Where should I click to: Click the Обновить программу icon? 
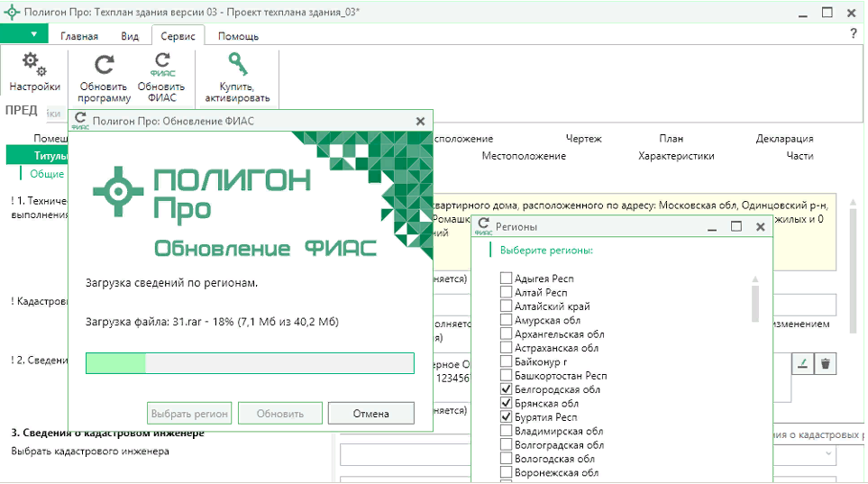coord(105,66)
